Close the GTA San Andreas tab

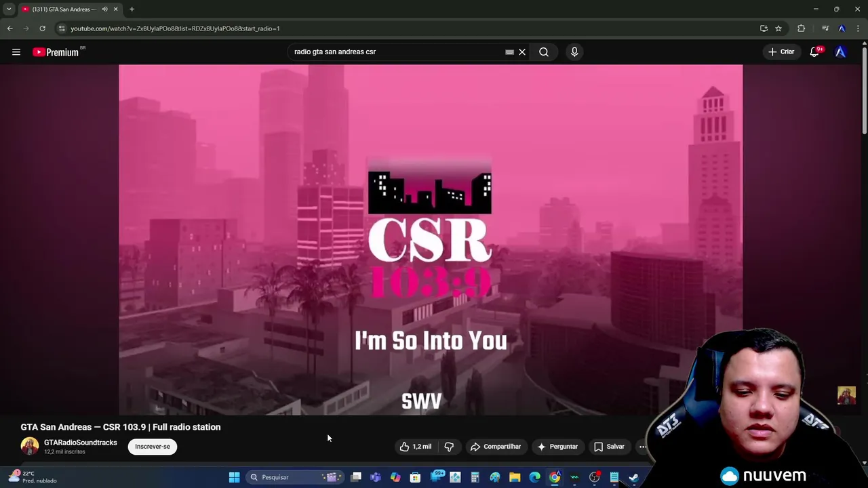pos(115,9)
